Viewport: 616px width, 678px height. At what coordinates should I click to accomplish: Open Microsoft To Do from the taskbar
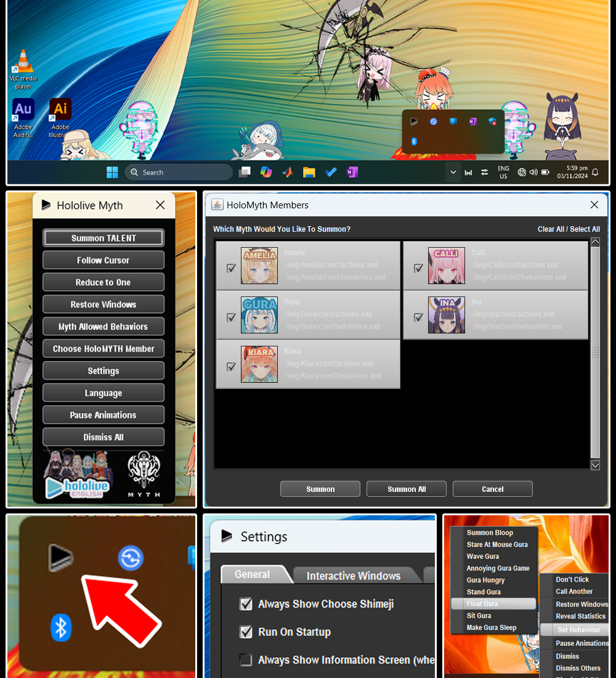331,173
